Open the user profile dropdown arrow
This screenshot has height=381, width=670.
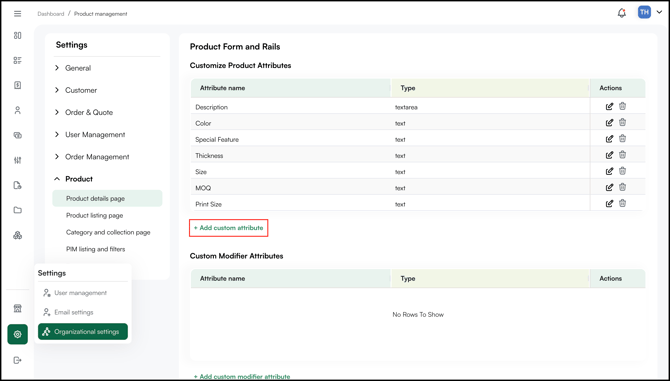(659, 12)
